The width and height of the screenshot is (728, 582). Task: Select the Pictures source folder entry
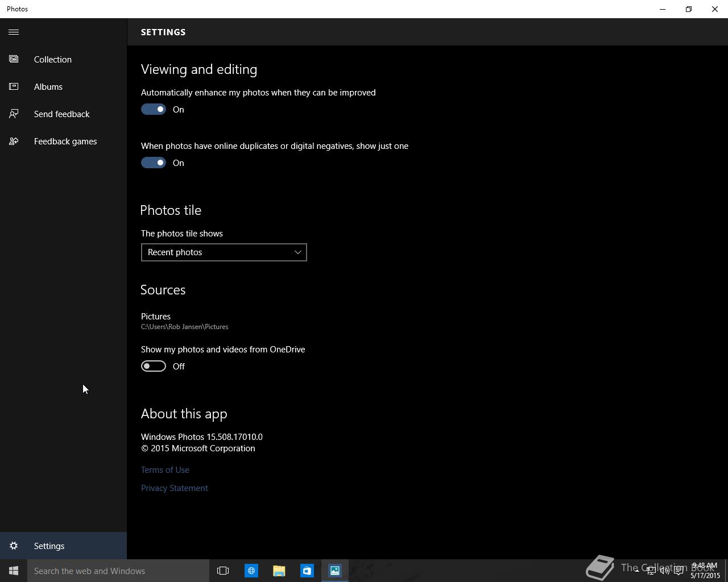pyautogui.click(x=185, y=321)
